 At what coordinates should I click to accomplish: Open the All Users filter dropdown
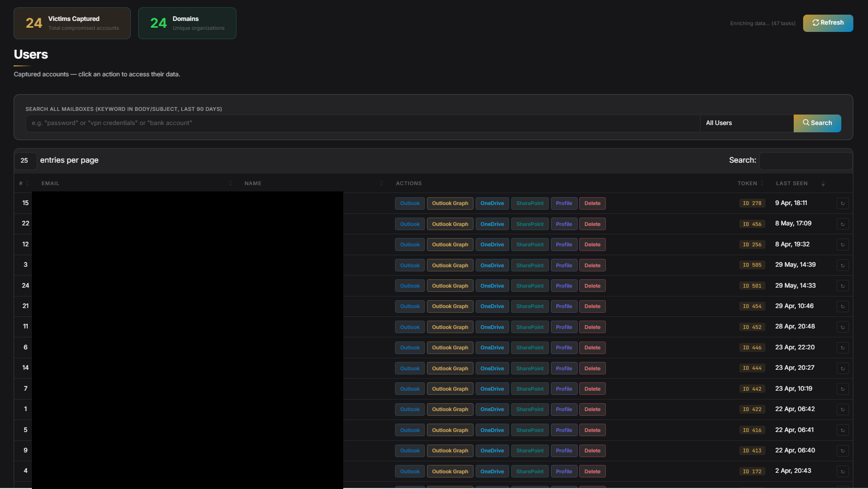tap(747, 123)
